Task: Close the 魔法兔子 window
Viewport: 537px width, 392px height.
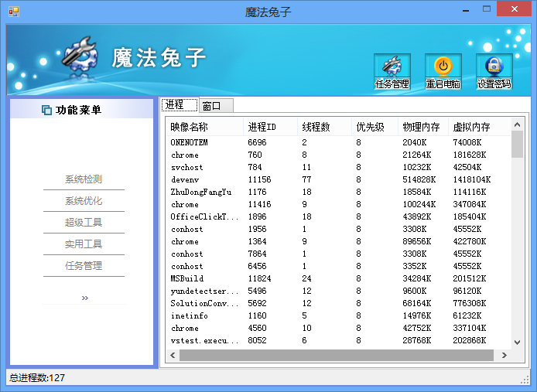Action: tap(514, 9)
